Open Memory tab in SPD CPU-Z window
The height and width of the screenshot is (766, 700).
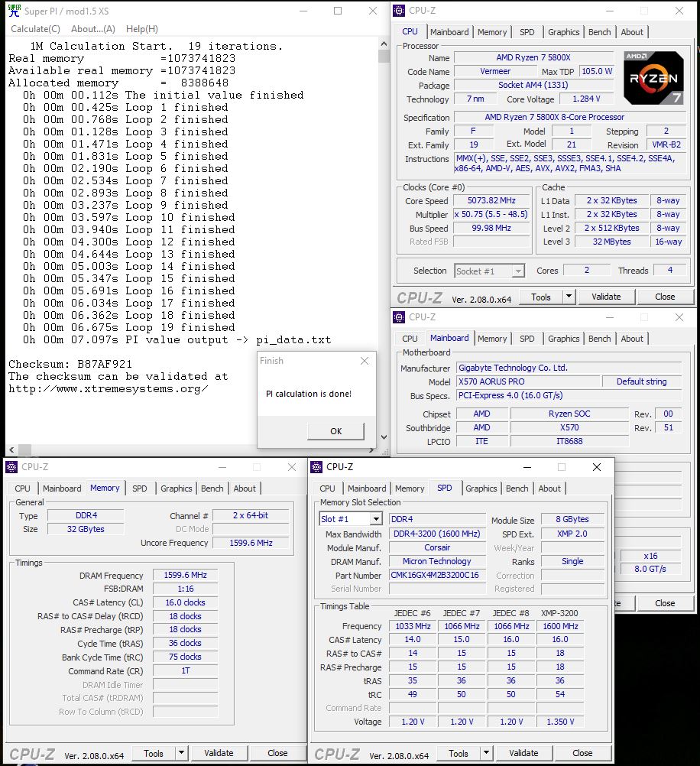410,488
